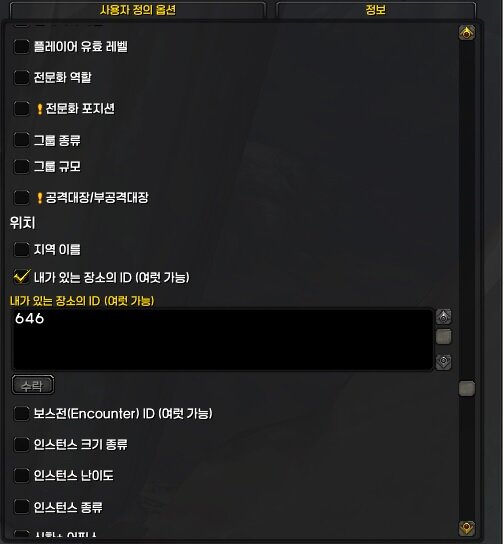
Task: Click the main panel's vertical scrollbar thumb
Action: point(467,388)
